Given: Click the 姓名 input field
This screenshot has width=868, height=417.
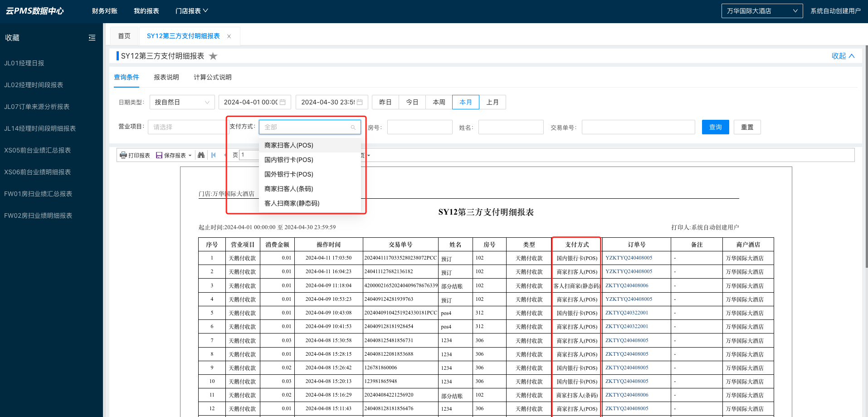Looking at the screenshot, I should tap(511, 127).
